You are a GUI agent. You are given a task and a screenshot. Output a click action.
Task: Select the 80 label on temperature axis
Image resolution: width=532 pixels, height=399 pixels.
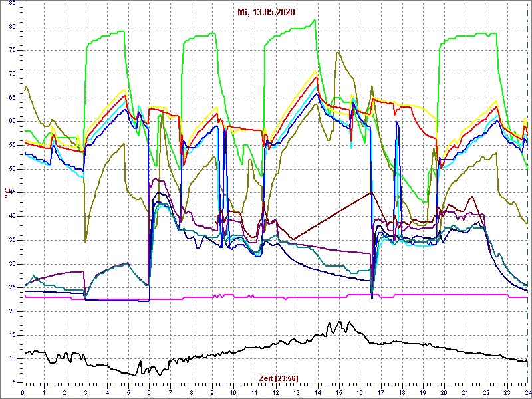[x=11, y=27]
